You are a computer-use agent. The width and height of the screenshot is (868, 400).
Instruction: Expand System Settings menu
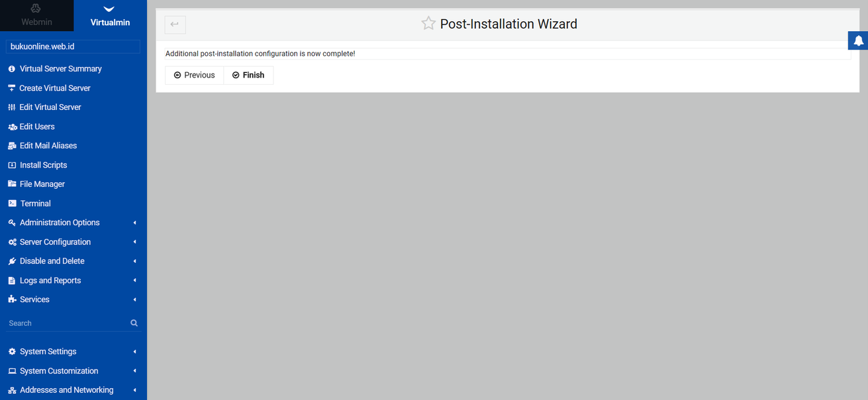(48, 352)
